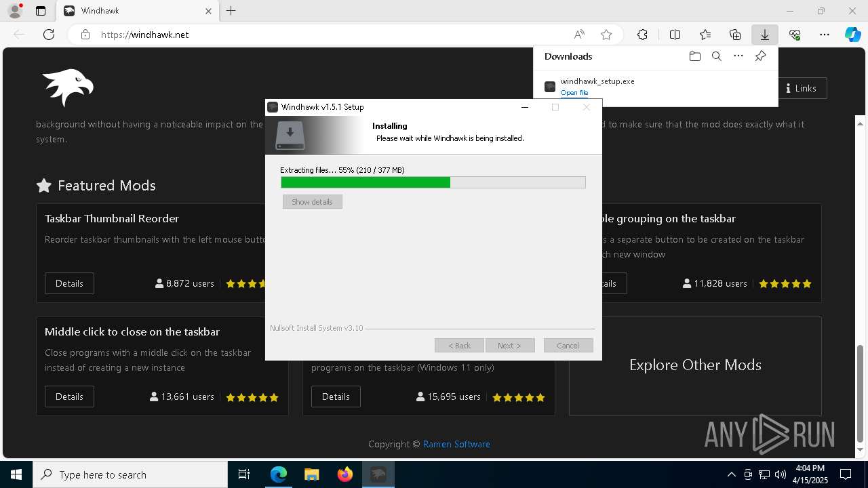Open the Edge profile icon

(15, 11)
